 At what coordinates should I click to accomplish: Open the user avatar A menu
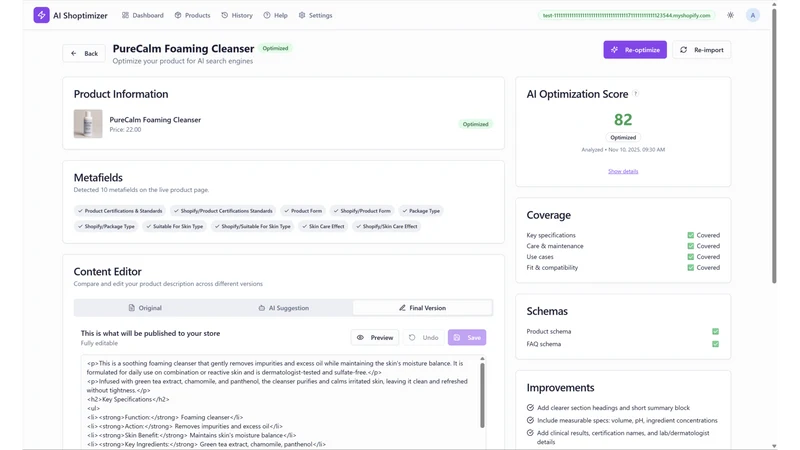click(753, 15)
